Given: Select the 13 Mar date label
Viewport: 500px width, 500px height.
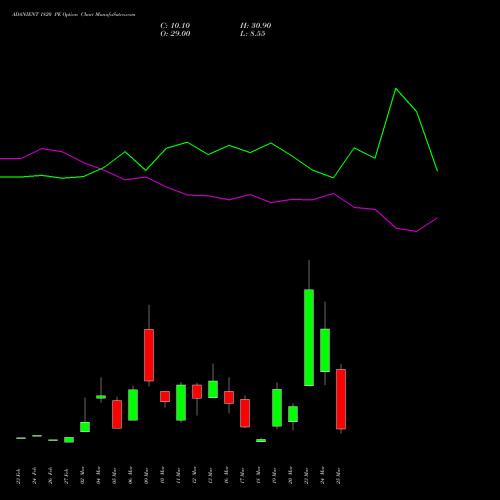Looking at the screenshot, I should click(x=210, y=475).
